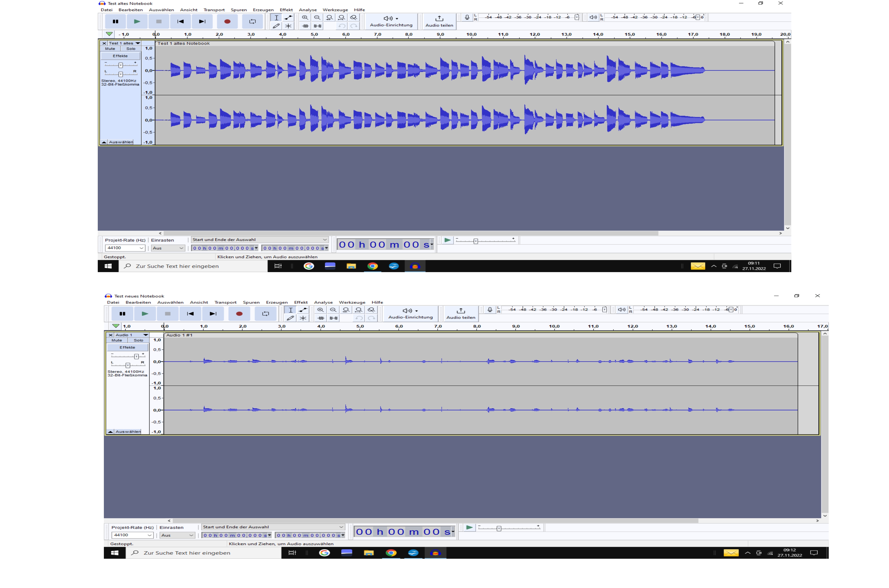Click Trim audio icon in the lower window
Image resolution: width=889 pixels, height=588 pixels.
(x=321, y=318)
